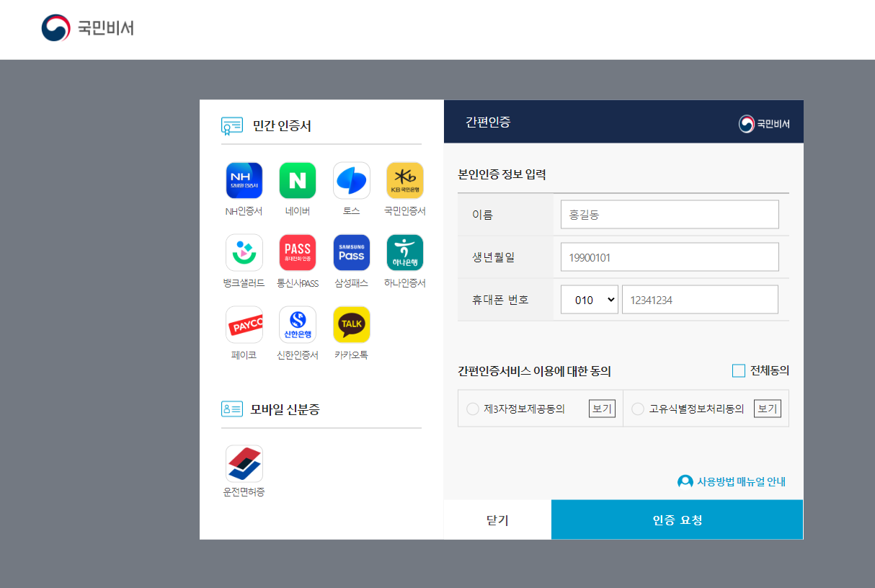
Task: Choose the 통신사PASS authentication icon
Action: pos(298,253)
